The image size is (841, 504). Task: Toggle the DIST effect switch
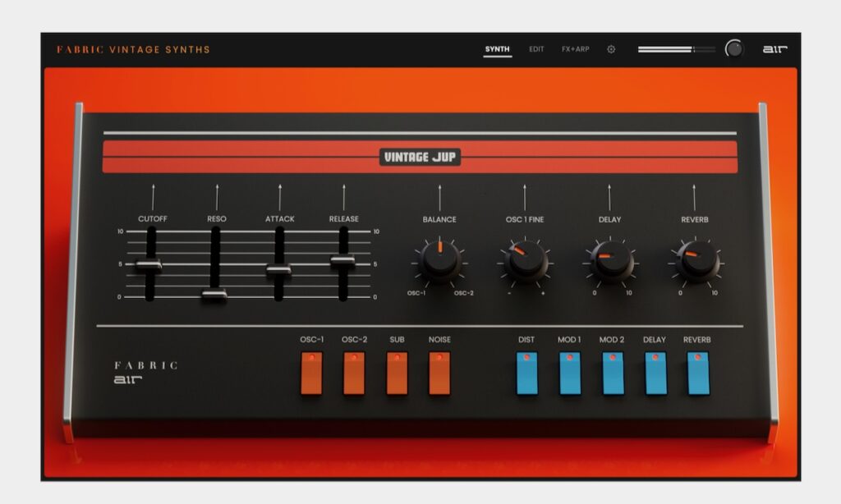(526, 373)
